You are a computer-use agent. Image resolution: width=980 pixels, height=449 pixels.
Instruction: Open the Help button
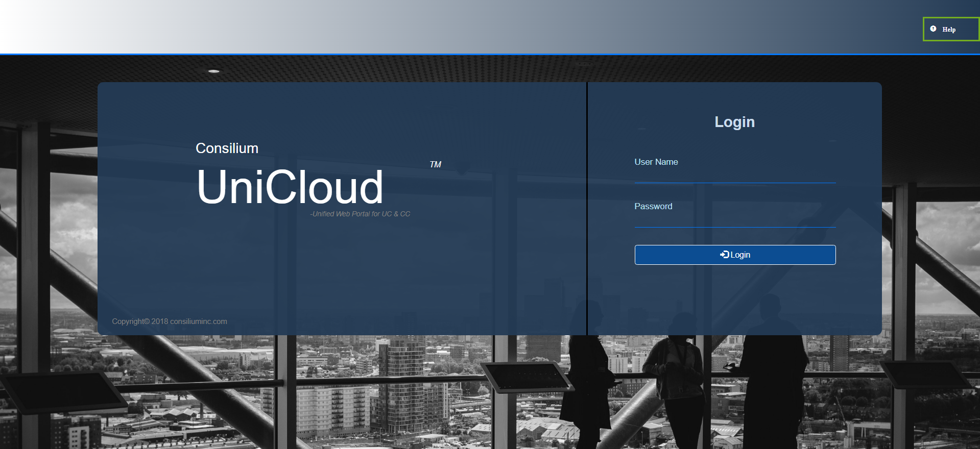pos(951,29)
